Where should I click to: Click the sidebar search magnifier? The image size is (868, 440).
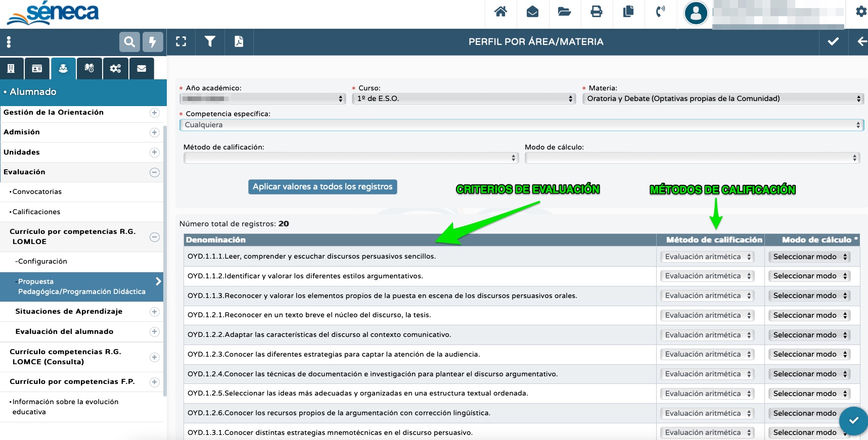coord(129,42)
